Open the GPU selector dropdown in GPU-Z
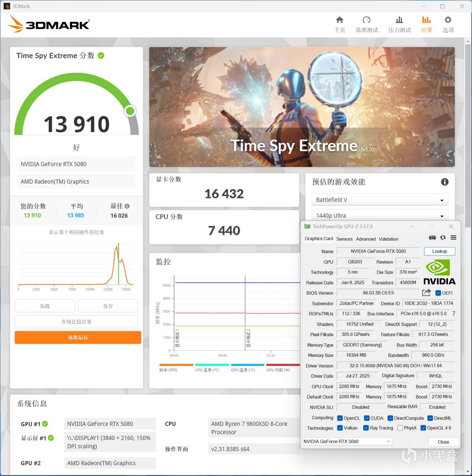The image size is (472, 476). point(347,441)
